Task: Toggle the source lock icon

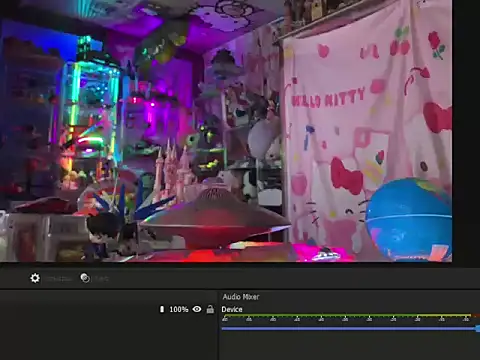Action: click(x=210, y=309)
